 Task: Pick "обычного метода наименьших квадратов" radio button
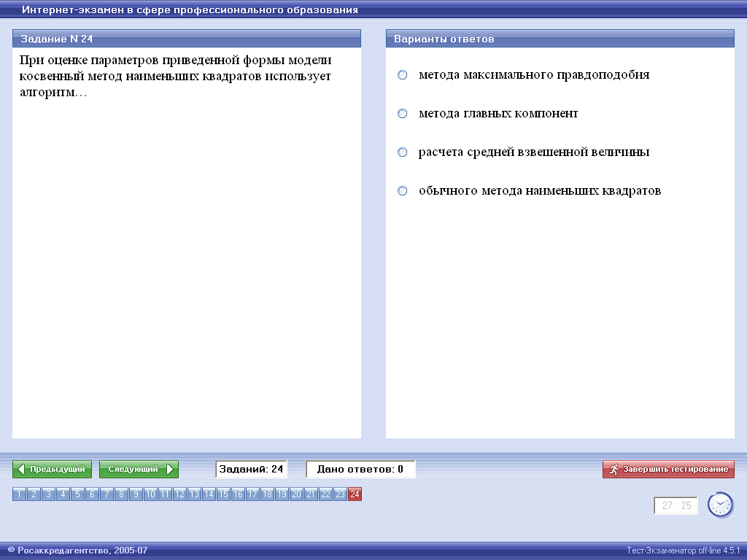tap(403, 190)
